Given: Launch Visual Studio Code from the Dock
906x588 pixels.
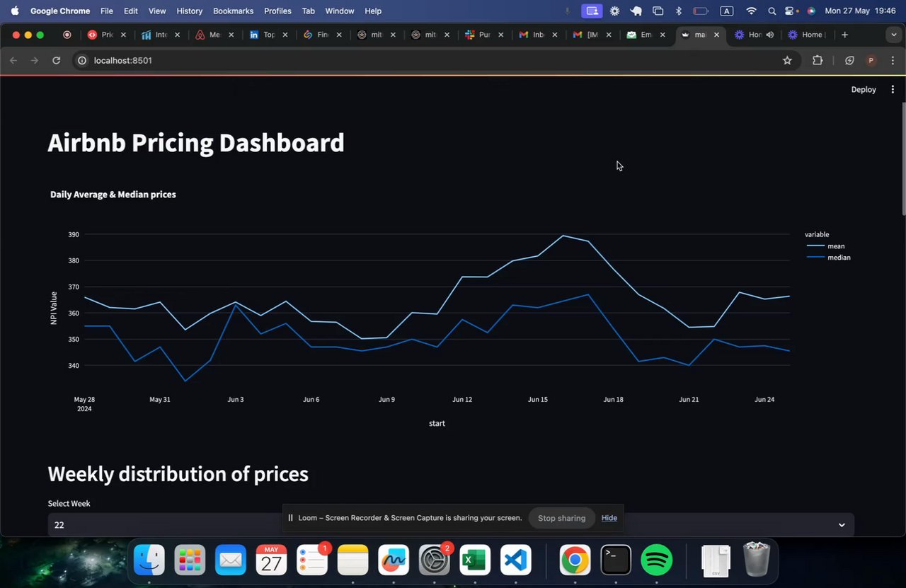Looking at the screenshot, I should [516, 560].
